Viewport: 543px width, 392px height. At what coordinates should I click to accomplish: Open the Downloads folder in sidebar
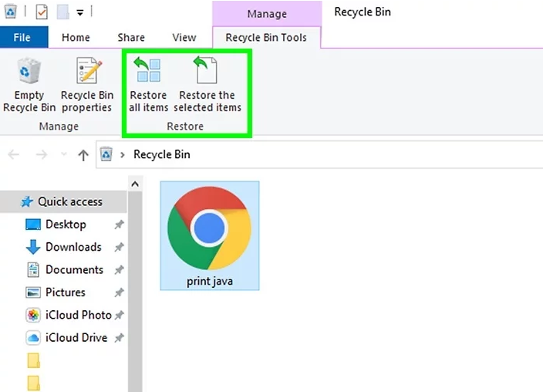73,247
